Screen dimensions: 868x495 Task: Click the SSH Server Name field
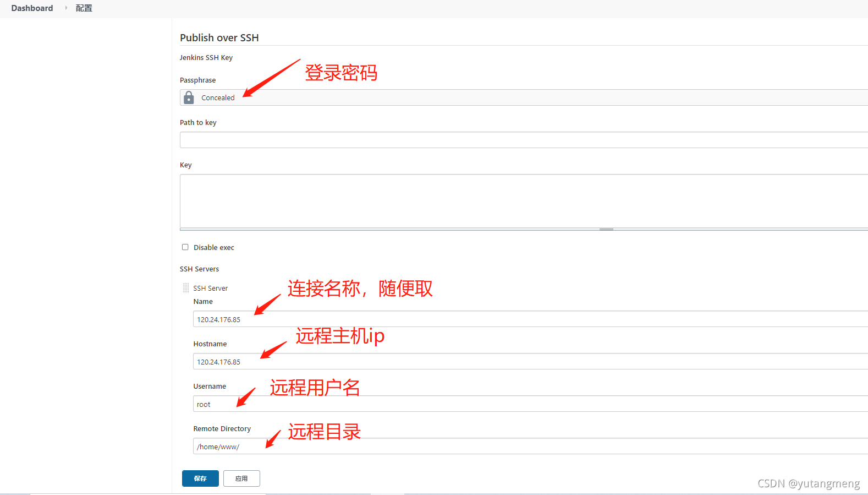pos(530,319)
